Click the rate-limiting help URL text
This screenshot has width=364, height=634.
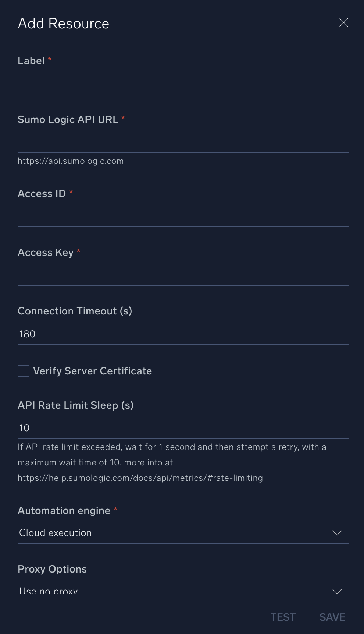click(x=140, y=478)
